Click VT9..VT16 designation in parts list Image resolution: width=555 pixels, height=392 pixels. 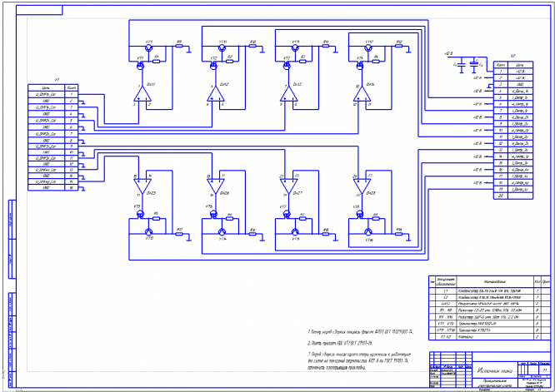tap(446, 330)
